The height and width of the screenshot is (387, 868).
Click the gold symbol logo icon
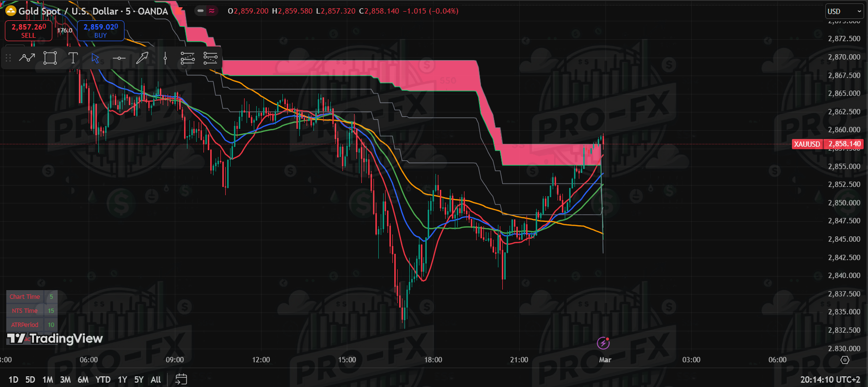pos(11,11)
